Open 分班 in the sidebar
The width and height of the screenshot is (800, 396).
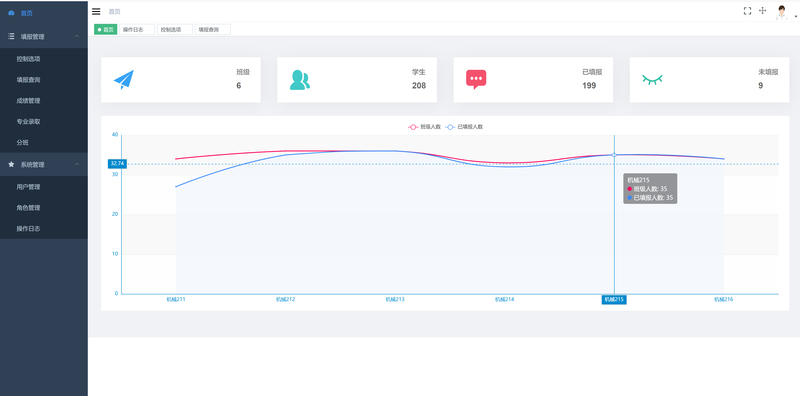(44, 142)
